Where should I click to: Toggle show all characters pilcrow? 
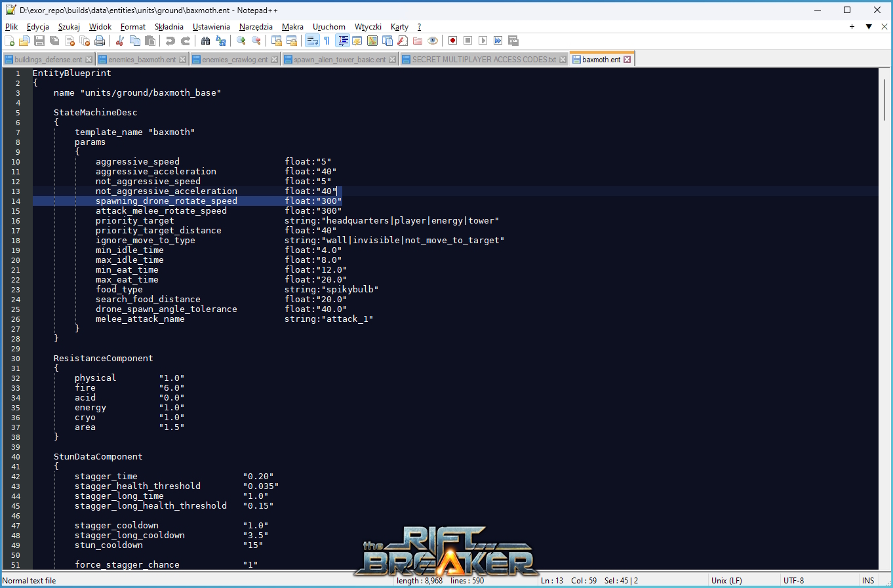point(327,41)
